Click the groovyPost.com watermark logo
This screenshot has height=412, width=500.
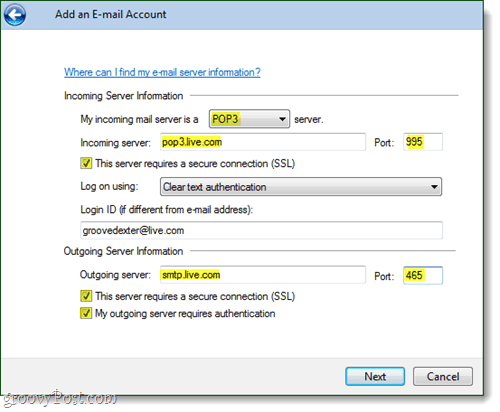59,398
